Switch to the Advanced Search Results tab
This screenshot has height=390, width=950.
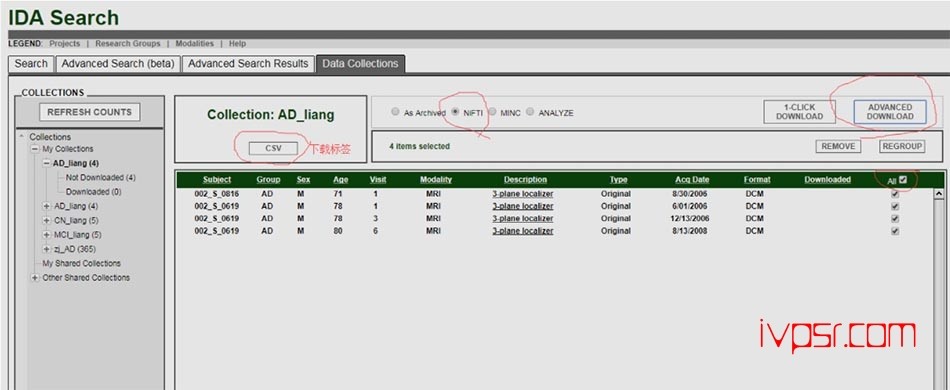[248, 64]
